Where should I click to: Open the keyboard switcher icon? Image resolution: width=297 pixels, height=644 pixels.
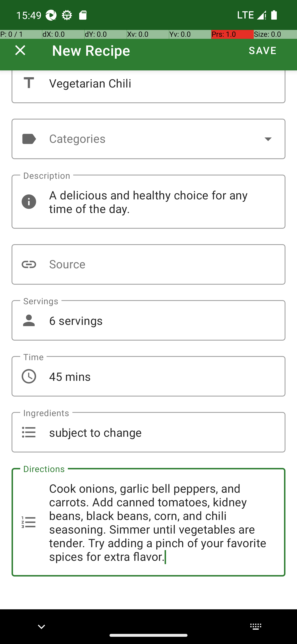pyautogui.click(x=256, y=626)
